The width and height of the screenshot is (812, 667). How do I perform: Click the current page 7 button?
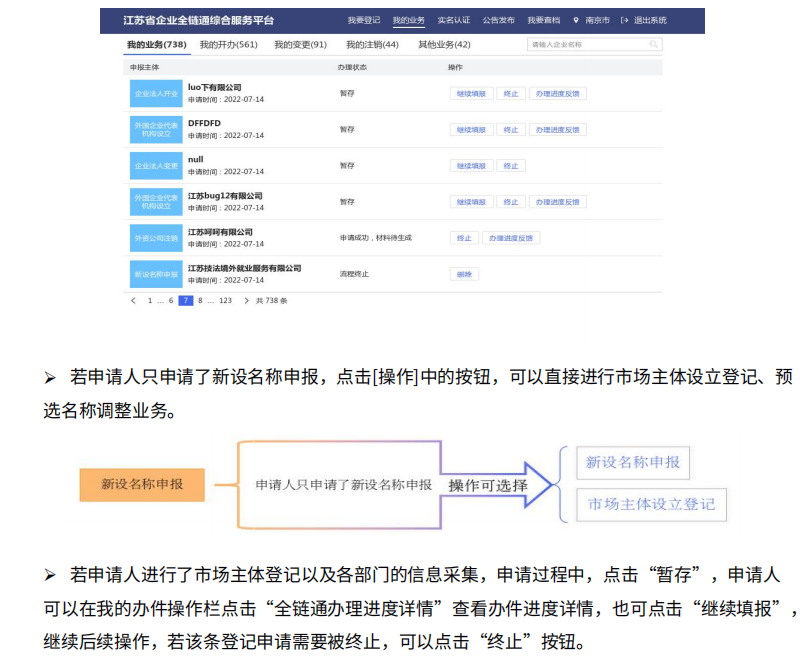(186, 300)
